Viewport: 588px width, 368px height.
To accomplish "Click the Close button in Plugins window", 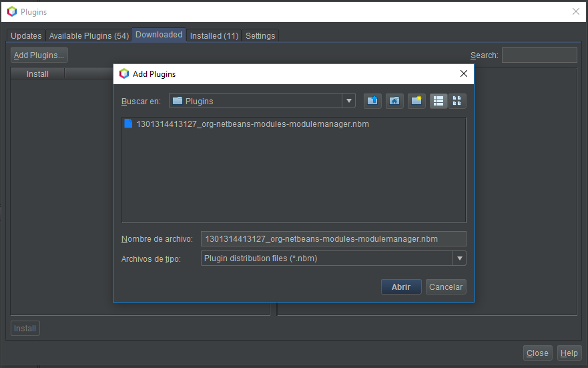I will [x=537, y=353].
